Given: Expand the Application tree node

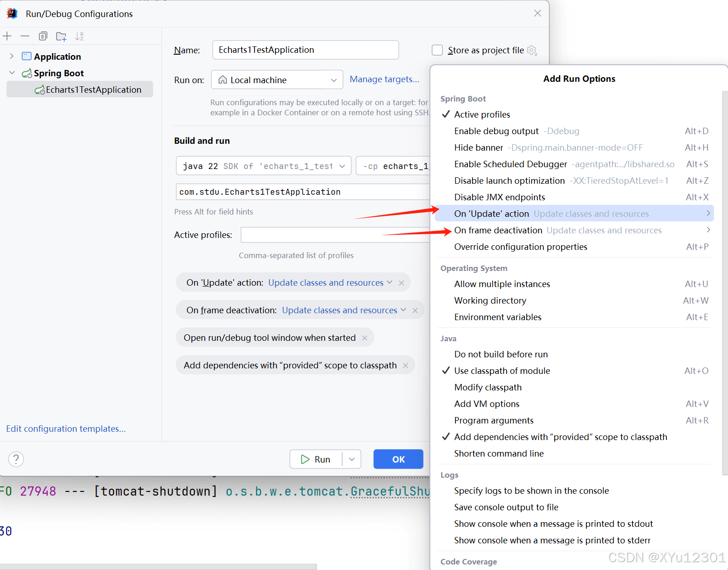Looking at the screenshot, I should pos(11,56).
